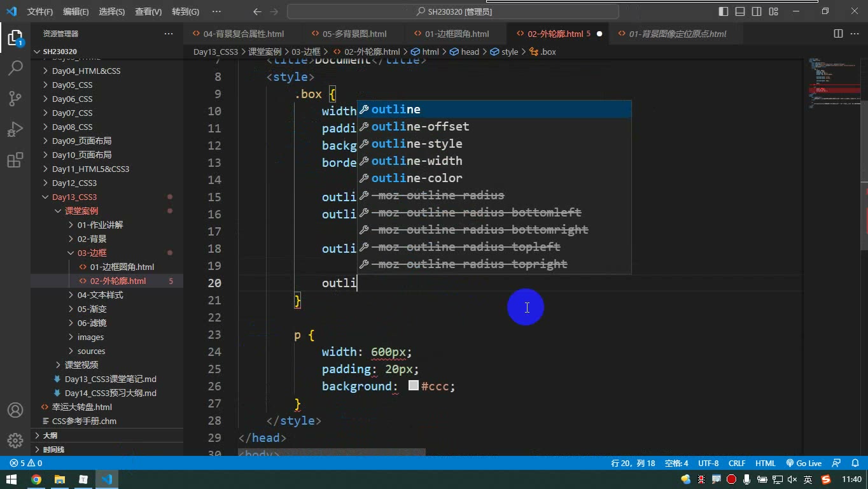This screenshot has height=489, width=868.
Task: Open the Source Control view
Action: (x=15, y=98)
